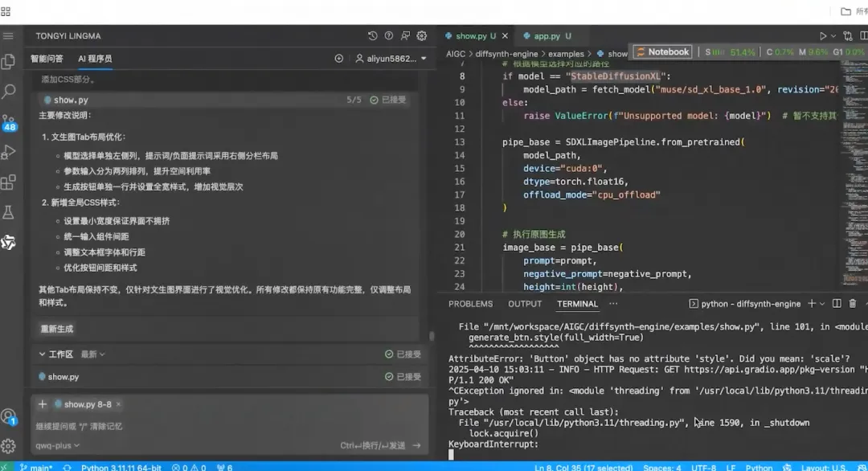Kill terminal with trash icon
Viewport: 868px width, 471px height.
(x=853, y=303)
